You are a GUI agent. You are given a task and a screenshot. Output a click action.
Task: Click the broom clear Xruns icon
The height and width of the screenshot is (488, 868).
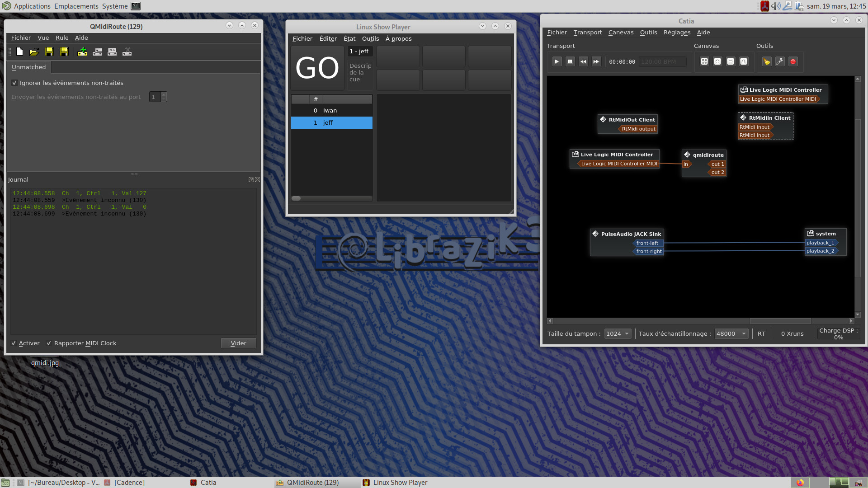click(x=767, y=61)
